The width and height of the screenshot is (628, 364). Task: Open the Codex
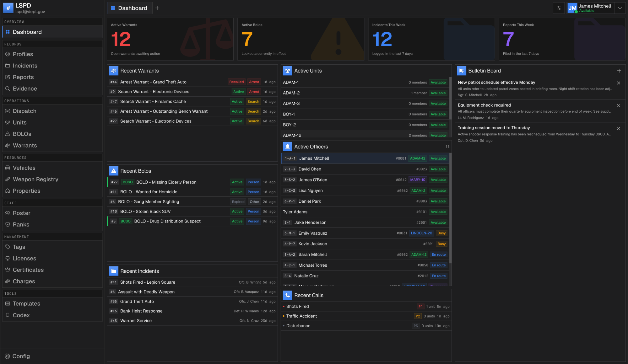click(x=52, y=315)
